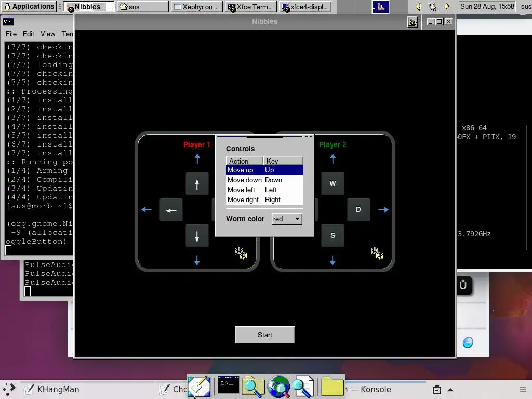Open the folder search launcher in dock
Viewport: 532px width, 399px height.
pos(253,386)
